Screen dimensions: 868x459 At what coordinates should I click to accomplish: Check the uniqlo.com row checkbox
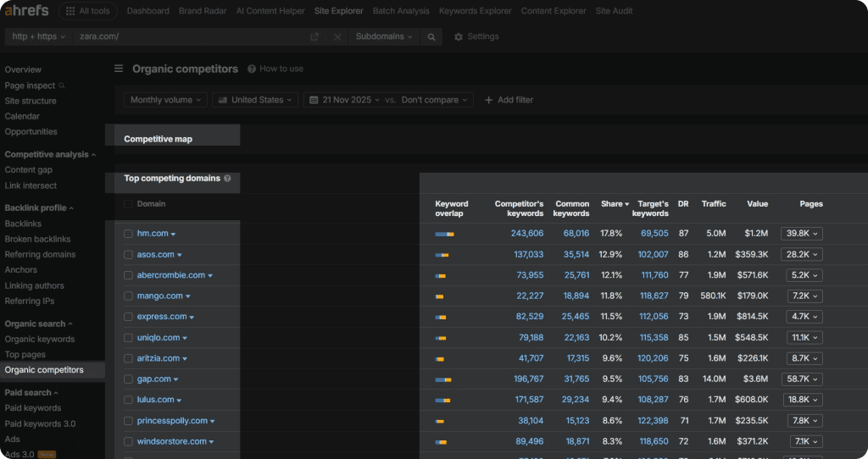[x=128, y=338]
